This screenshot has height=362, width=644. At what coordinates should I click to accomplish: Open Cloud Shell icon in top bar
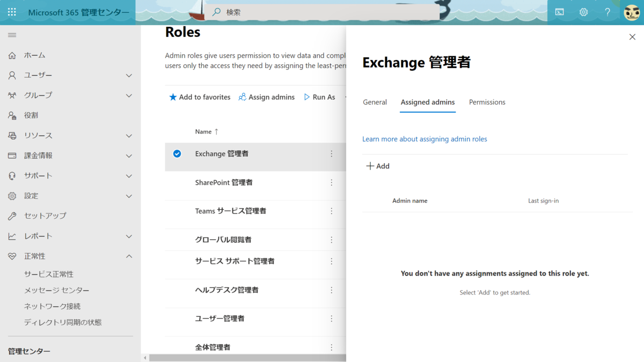[x=559, y=12]
